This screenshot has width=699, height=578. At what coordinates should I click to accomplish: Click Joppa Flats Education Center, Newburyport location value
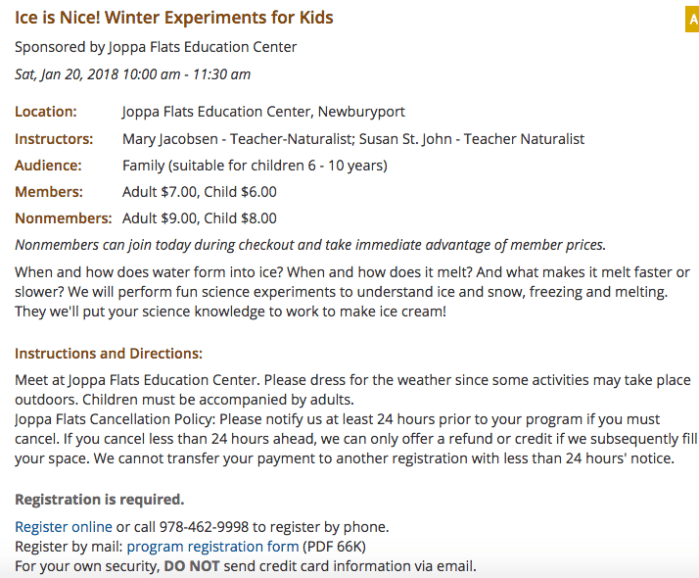tap(263, 112)
